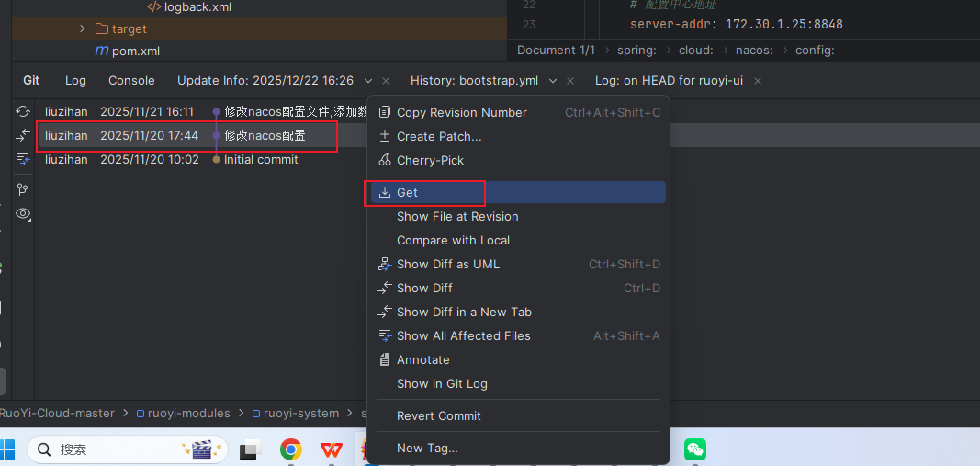This screenshot has width=980, height=466.
Task: Open Log: on HEAD for ruoyi-ui tab
Action: (x=669, y=81)
